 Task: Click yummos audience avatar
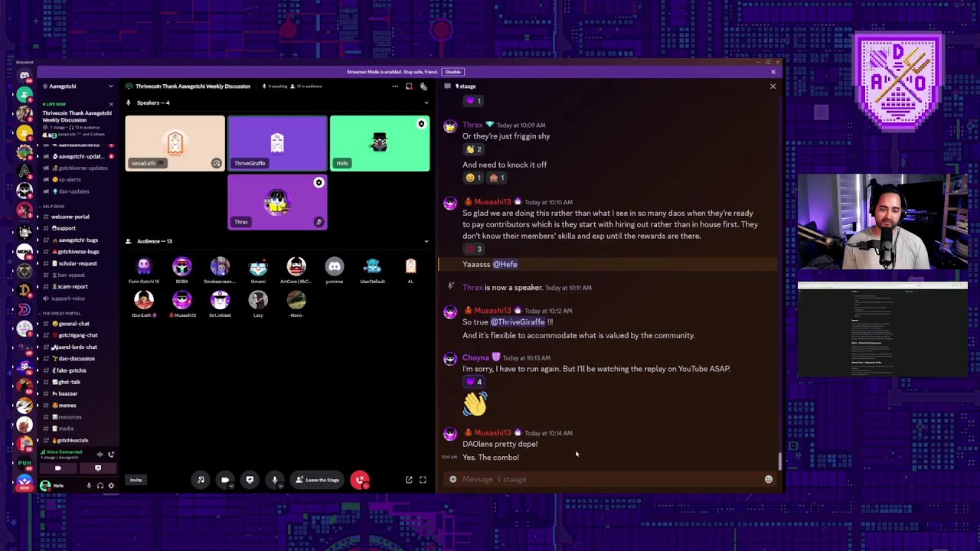[335, 266]
